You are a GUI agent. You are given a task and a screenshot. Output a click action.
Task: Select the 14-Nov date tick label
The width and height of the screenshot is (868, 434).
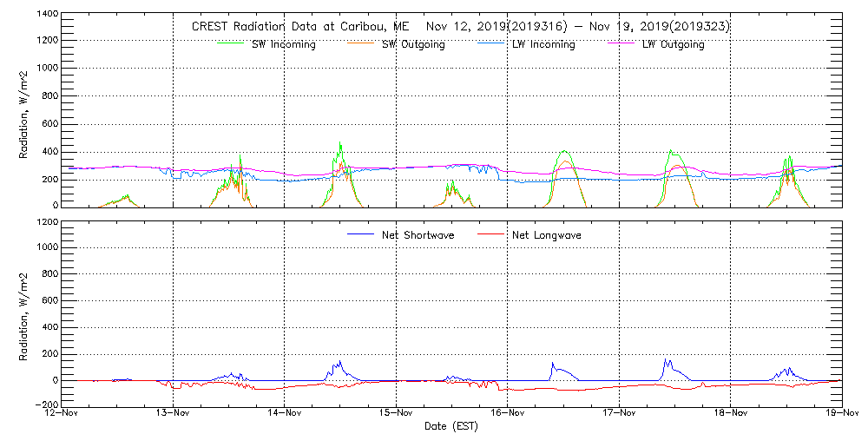[x=285, y=414]
